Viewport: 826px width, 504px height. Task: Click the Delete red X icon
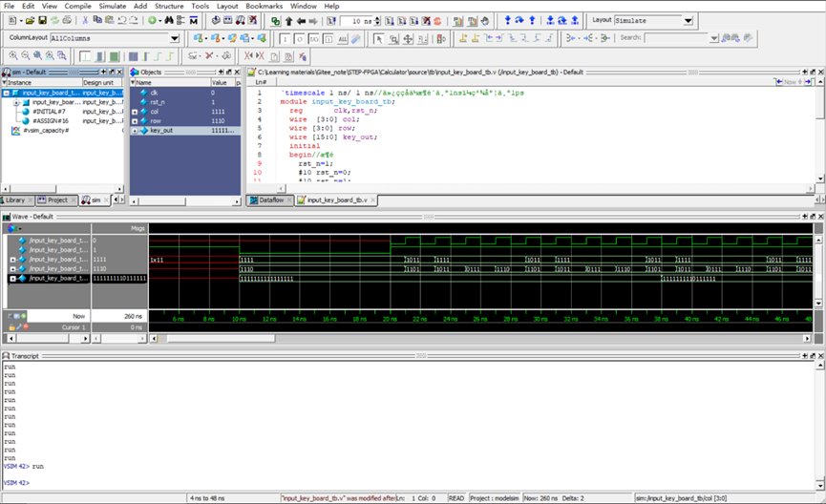click(x=209, y=55)
